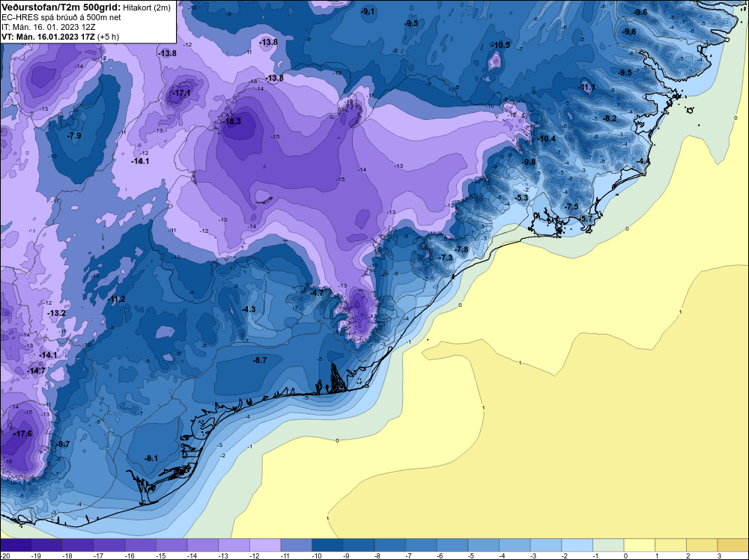This screenshot has height=560, width=749.
Task: Click the legend scale label -7
Action: point(409,556)
